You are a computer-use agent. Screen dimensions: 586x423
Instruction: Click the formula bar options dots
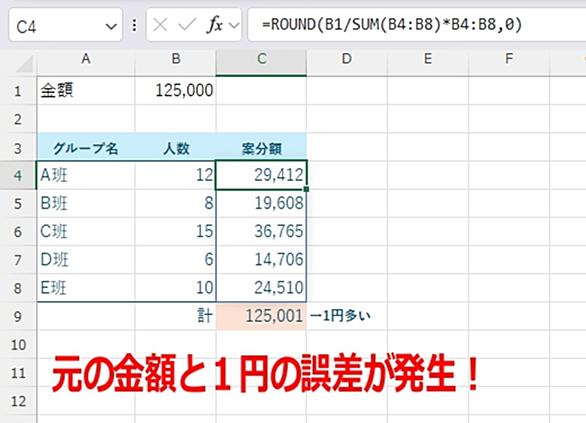coord(134,25)
